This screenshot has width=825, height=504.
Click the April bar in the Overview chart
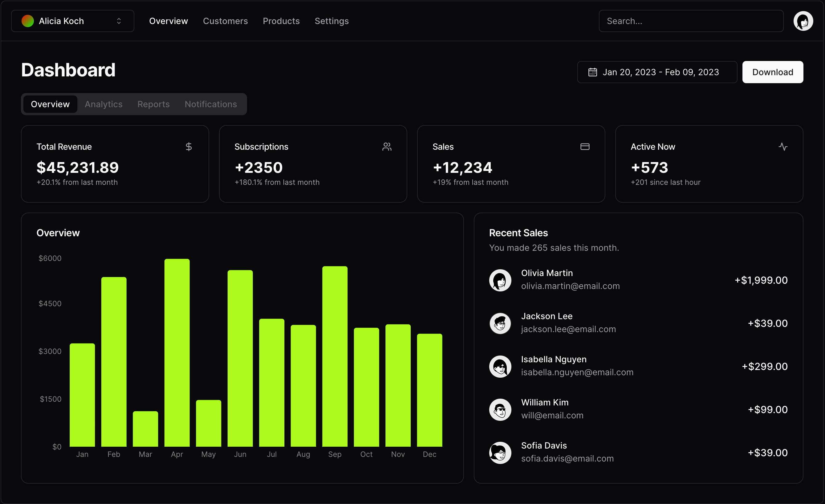pyautogui.click(x=177, y=352)
